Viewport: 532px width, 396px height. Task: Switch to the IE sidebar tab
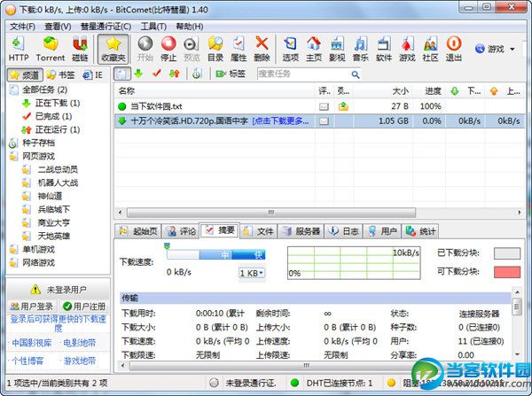point(93,75)
